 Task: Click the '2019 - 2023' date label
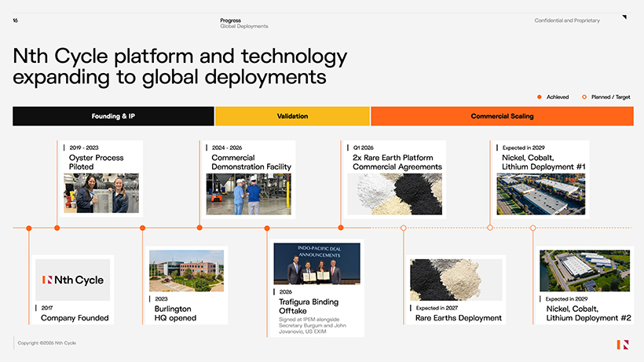coord(84,148)
